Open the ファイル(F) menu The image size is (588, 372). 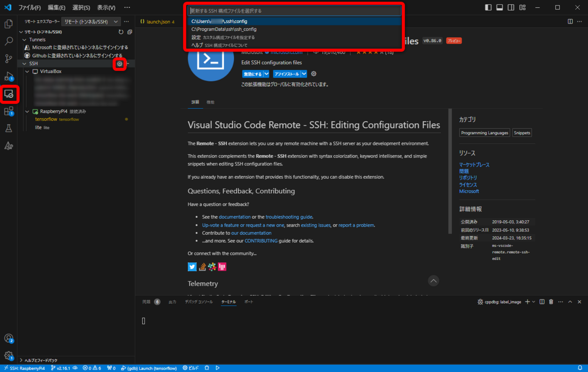[x=29, y=7]
